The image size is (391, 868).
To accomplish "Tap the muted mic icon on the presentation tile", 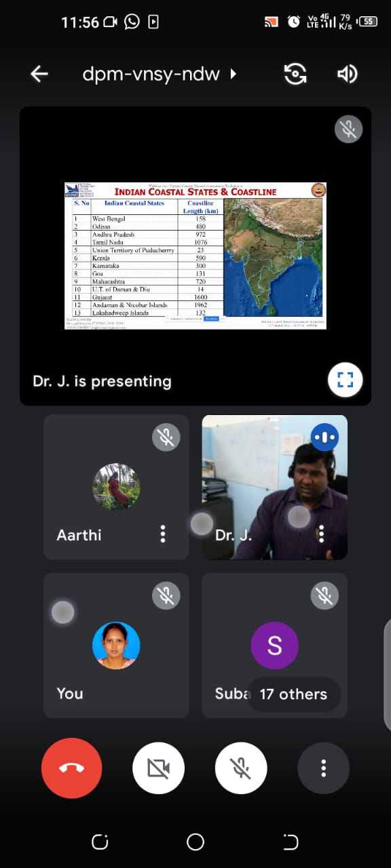I will pyautogui.click(x=349, y=129).
